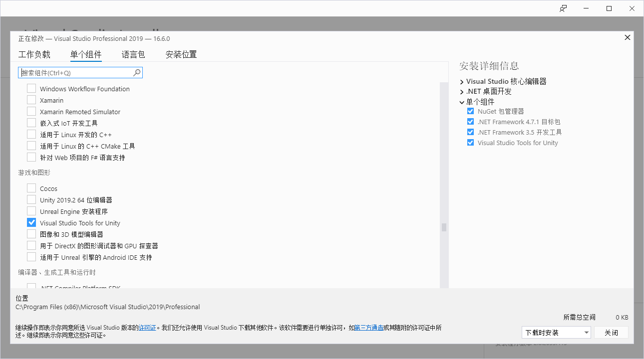Screen dimensions: 644x359
Task: Check the Cocos component checkbox
Action: 31,188
